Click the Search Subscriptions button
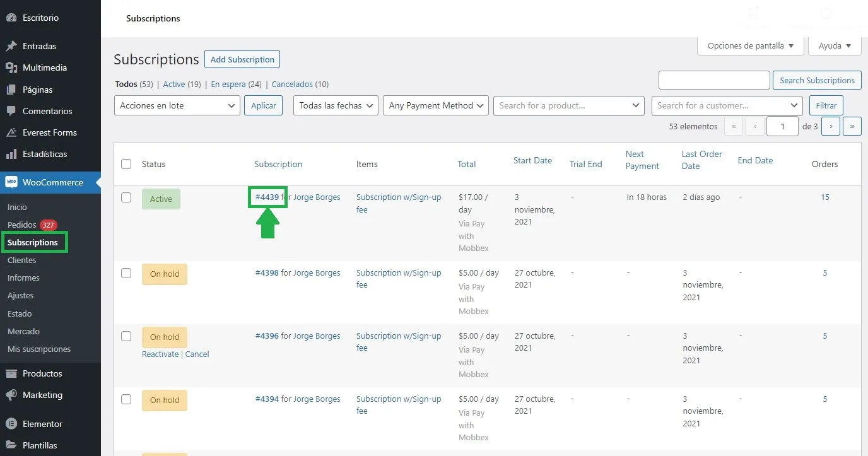Viewport: 868px width, 456px height. point(817,80)
